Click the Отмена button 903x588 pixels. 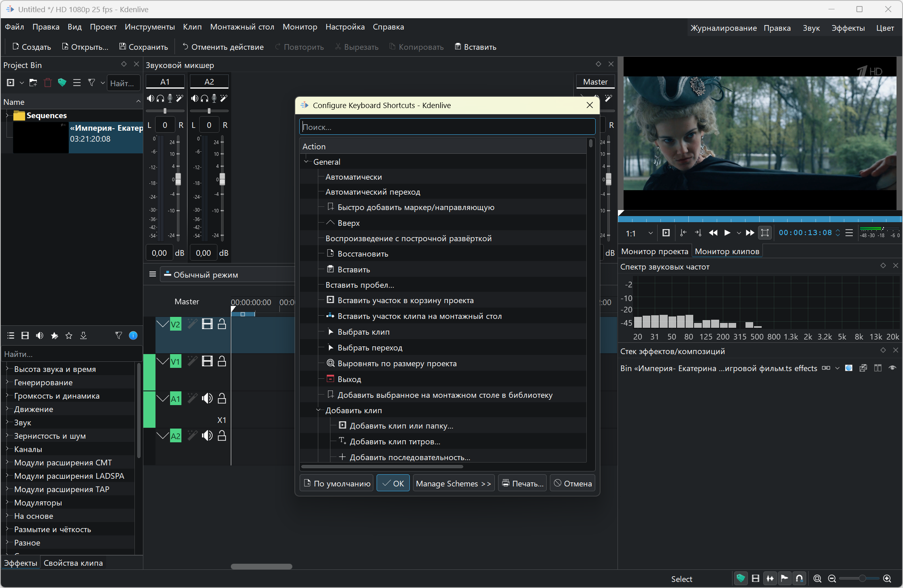573,483
